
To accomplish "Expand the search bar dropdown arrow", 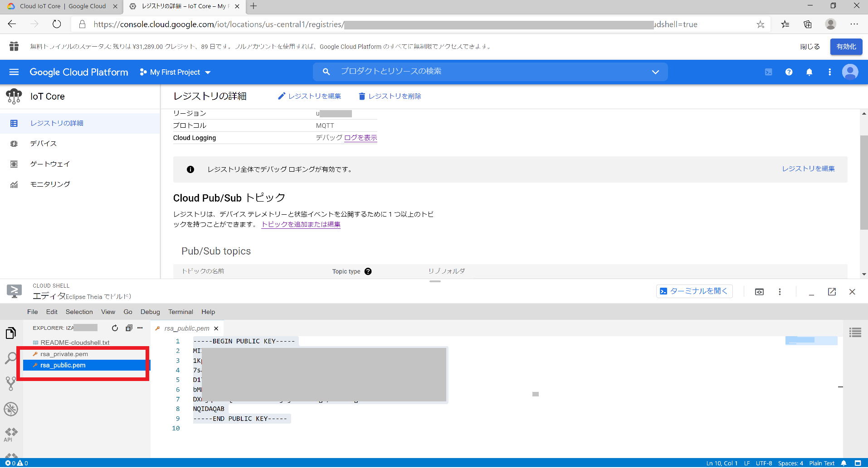I will [655, 72].
